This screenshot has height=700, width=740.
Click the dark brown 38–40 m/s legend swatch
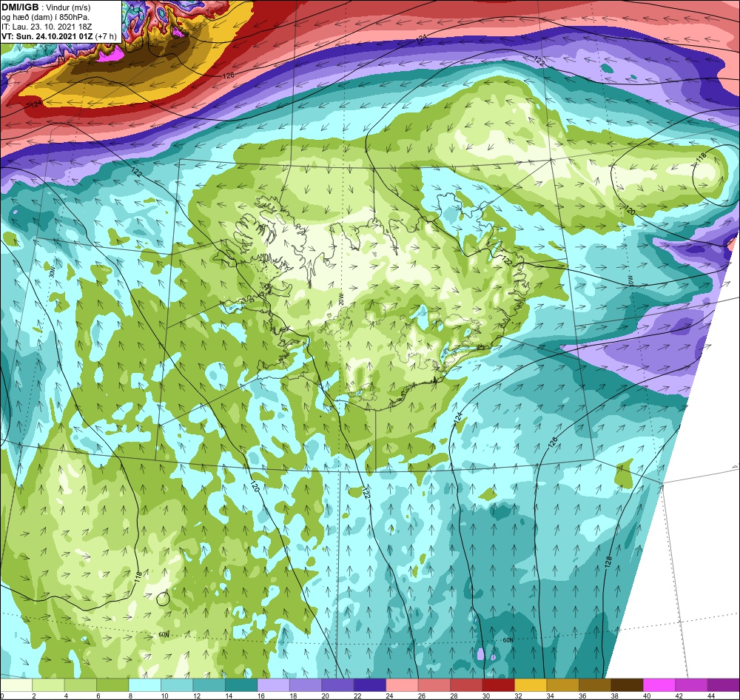coord(628,685)
